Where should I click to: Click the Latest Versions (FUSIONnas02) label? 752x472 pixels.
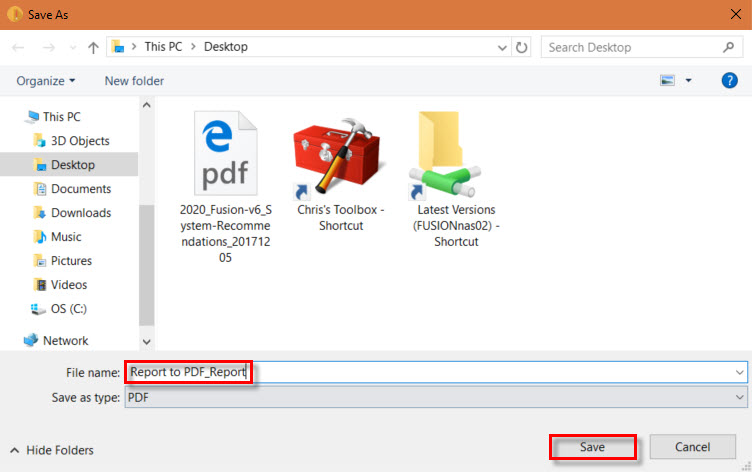[x=456, y=225]
